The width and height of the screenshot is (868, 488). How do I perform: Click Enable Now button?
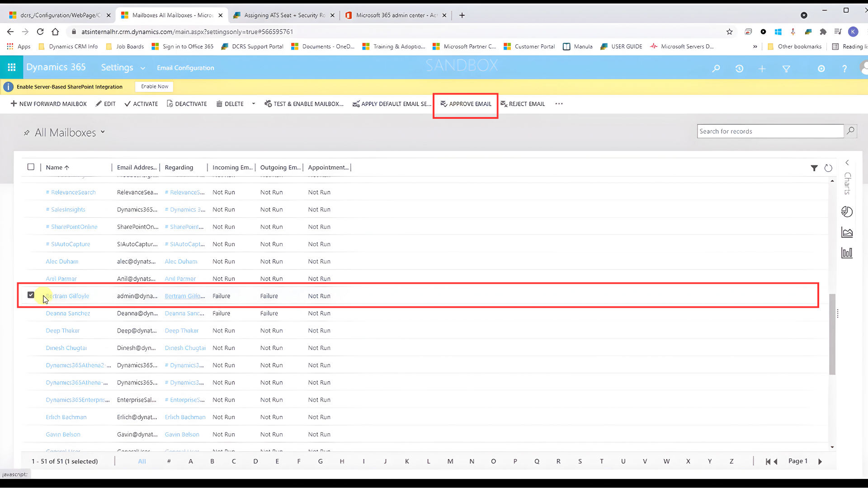pos(154,86)
